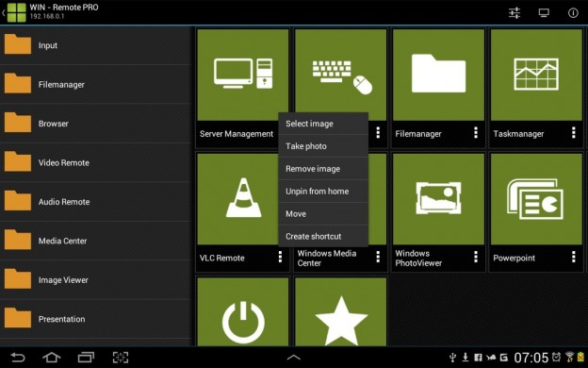Expand the bottom bar up chevron
588x368 pixels.
tap(294, 358)
